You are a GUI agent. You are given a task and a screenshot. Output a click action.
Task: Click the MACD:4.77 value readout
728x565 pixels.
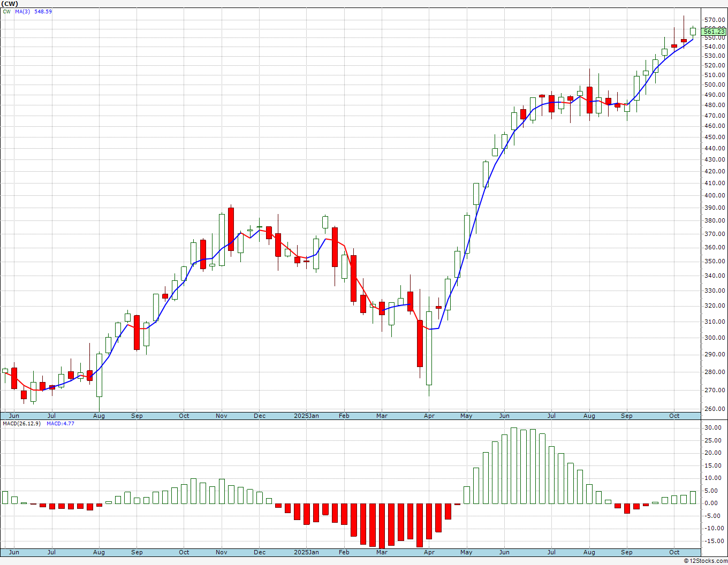(x=60, y=424)
